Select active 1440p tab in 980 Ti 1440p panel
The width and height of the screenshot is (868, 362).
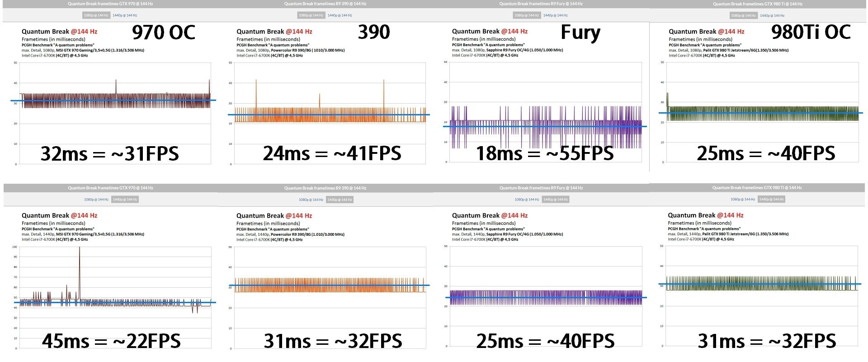point(772,199)
